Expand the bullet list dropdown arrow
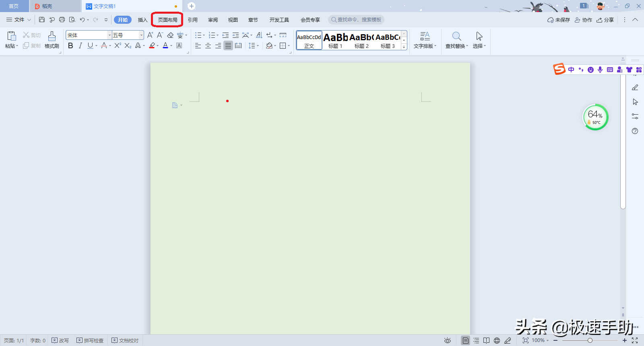This screenshot has height=346, width=644. coord(204,35)
